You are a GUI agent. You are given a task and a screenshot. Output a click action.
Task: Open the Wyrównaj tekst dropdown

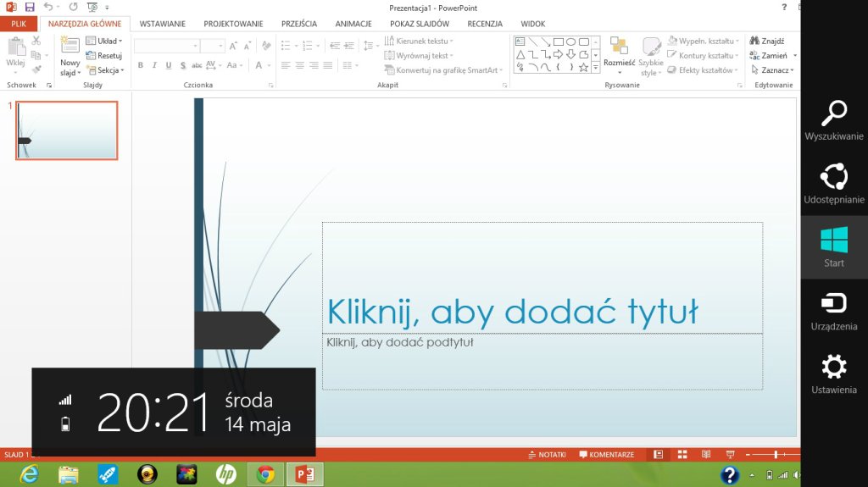tap(419, 55)
